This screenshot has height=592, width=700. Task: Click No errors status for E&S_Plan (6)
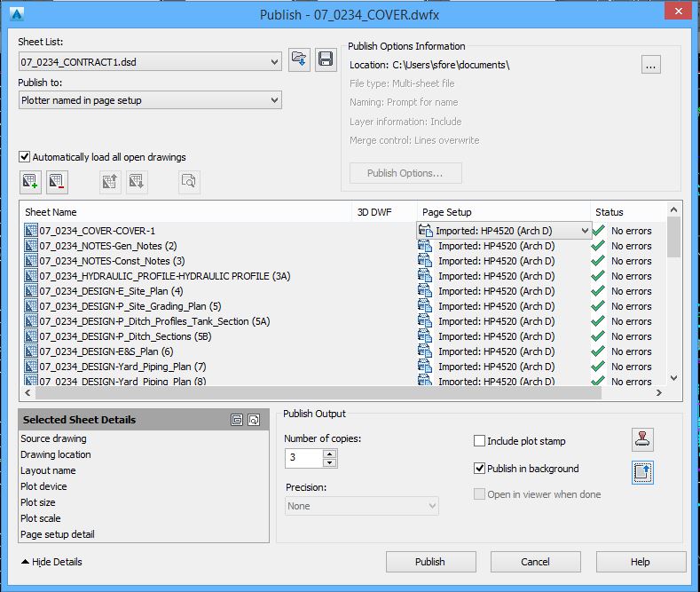(632, 351)
